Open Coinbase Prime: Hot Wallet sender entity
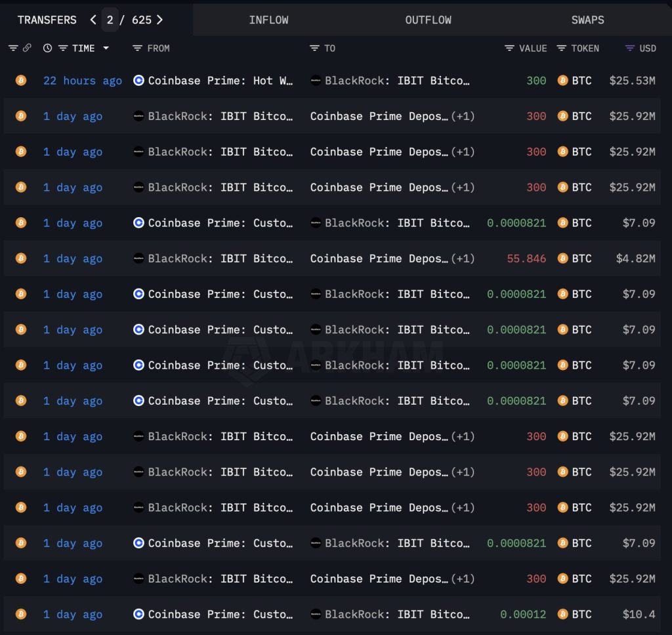Image resolution: width=672 pixels, height=635 pixels. (x=220, y=81)
